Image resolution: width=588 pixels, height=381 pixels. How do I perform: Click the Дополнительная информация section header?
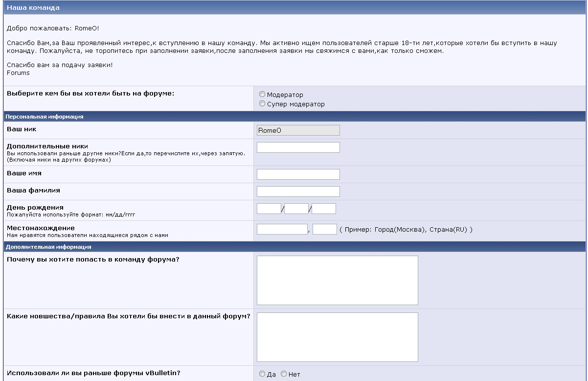(x=49, y=247)
